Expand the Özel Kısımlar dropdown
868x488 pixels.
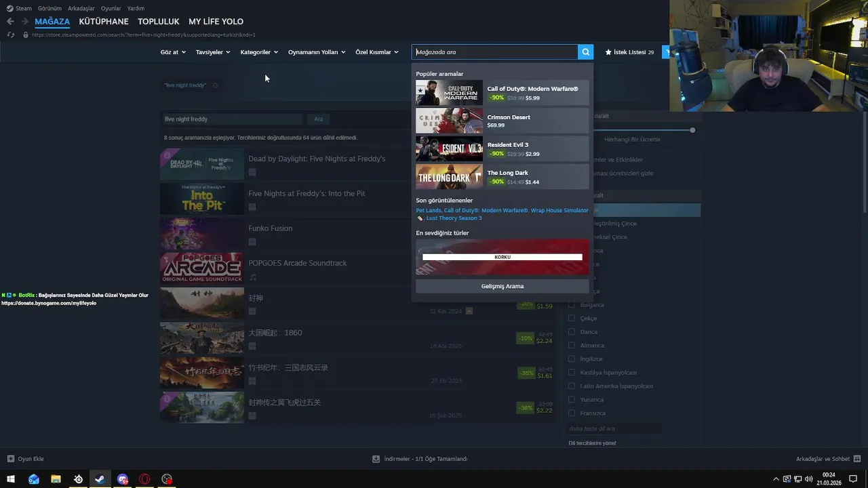click(377, 52)
